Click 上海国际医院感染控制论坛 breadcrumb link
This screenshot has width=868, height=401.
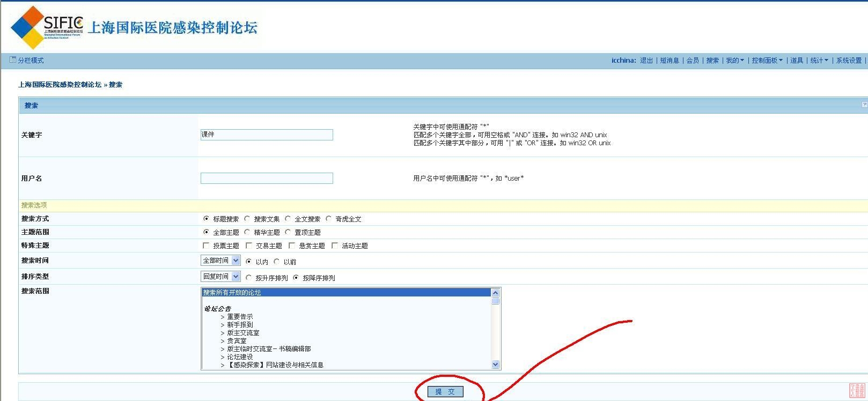click(x=60, y=85)
